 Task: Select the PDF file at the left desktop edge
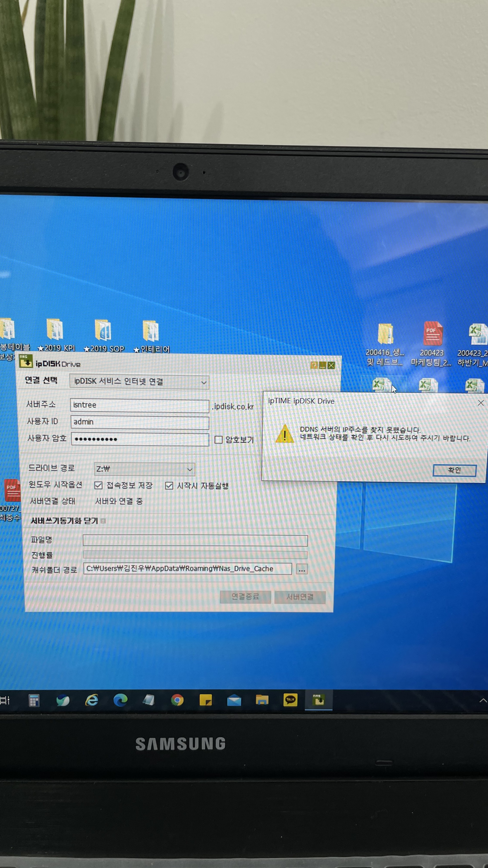tap(11, 500)
